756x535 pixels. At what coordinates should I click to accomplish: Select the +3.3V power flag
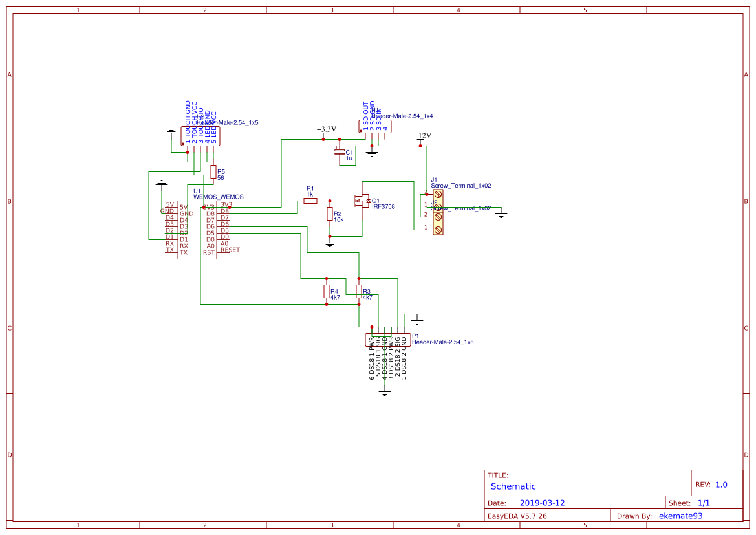coord(326,130)
